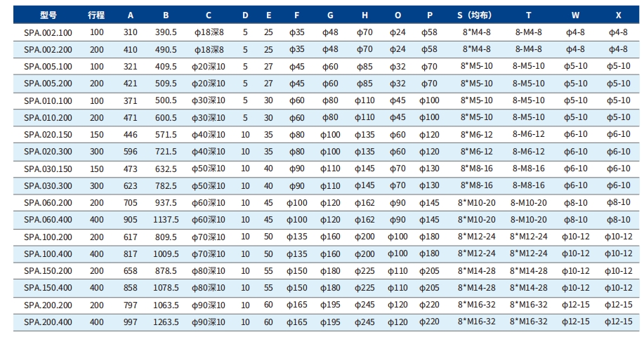Click model SPA.150.400
The height and width of the screenshot is (337, 644).
pos(48,288)
